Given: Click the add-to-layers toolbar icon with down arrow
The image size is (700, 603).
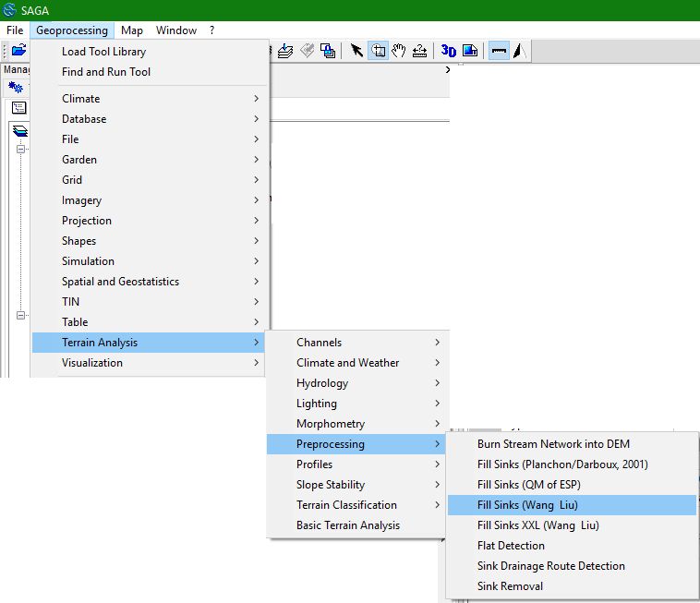Looking at the screenshot, I should click(285, 51).
